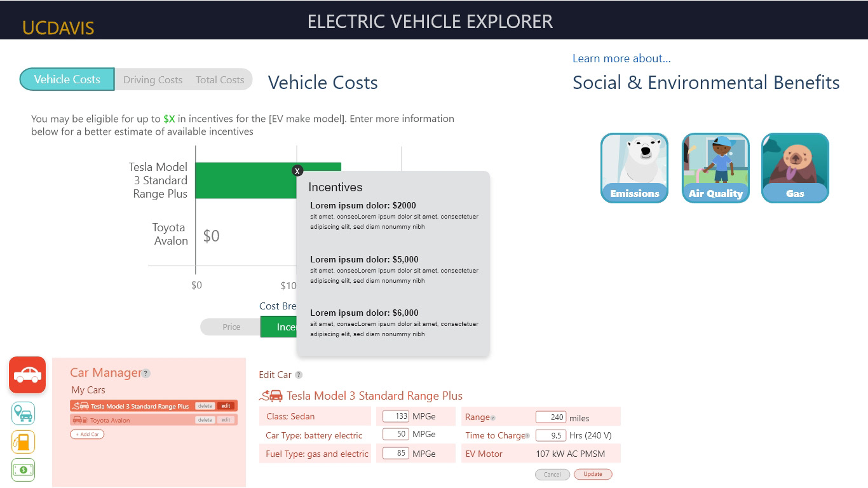Viewport: 868px width, 488px height.
Task: Click the Time to Charge help icon
Action: click(527, 436)
